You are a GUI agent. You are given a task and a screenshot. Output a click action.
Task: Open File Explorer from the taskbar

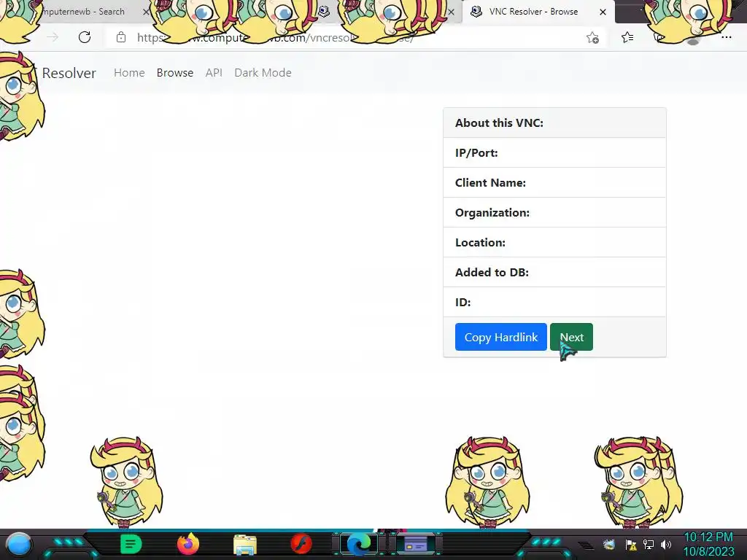pos(245,545)
